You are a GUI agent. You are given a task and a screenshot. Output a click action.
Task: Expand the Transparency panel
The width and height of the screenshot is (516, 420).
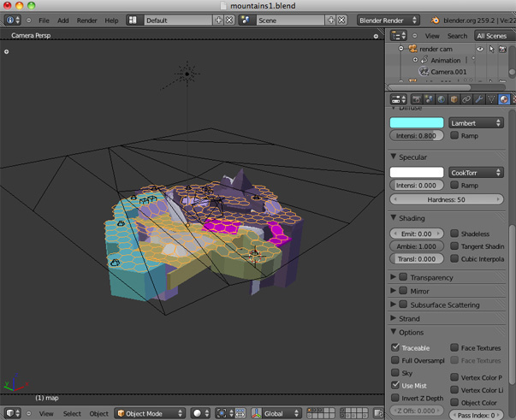[x=431, y=278]
